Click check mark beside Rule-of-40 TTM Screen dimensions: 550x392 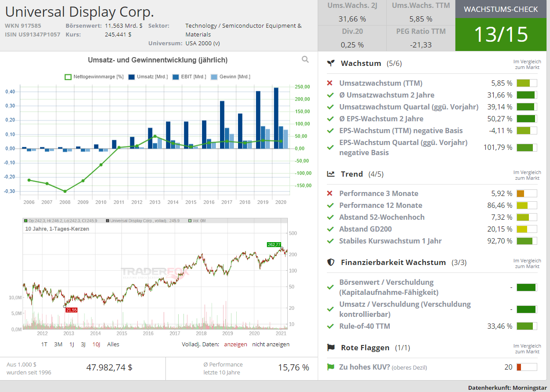click(x=330, y=326)
